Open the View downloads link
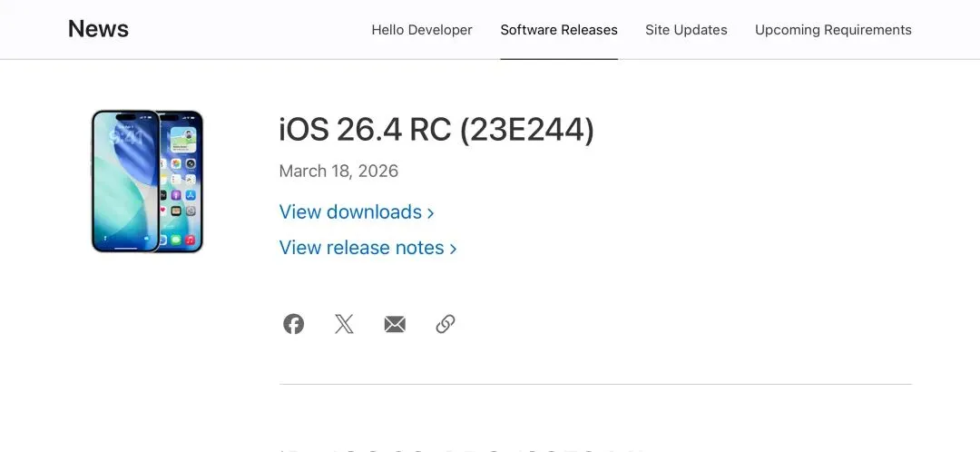Screen dimensions: 980x452 pyautogui.click(x=357, y=212)
